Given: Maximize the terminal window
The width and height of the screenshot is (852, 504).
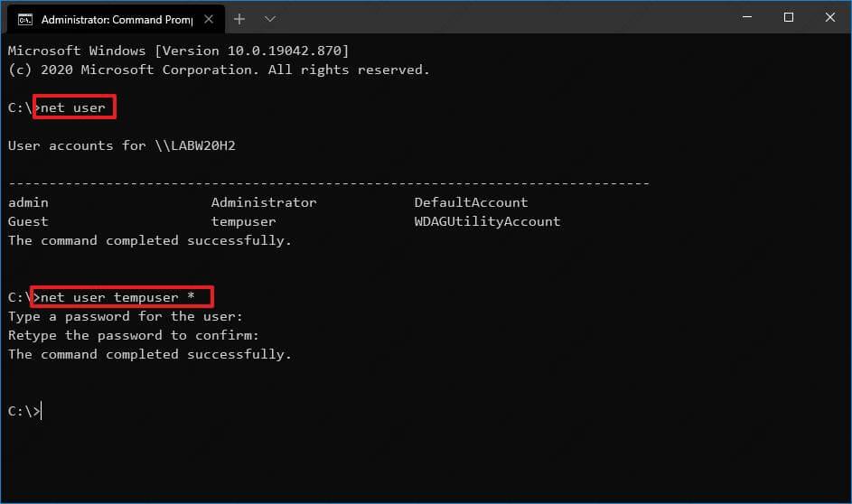Looking at the screenshot, I should 788,17.
